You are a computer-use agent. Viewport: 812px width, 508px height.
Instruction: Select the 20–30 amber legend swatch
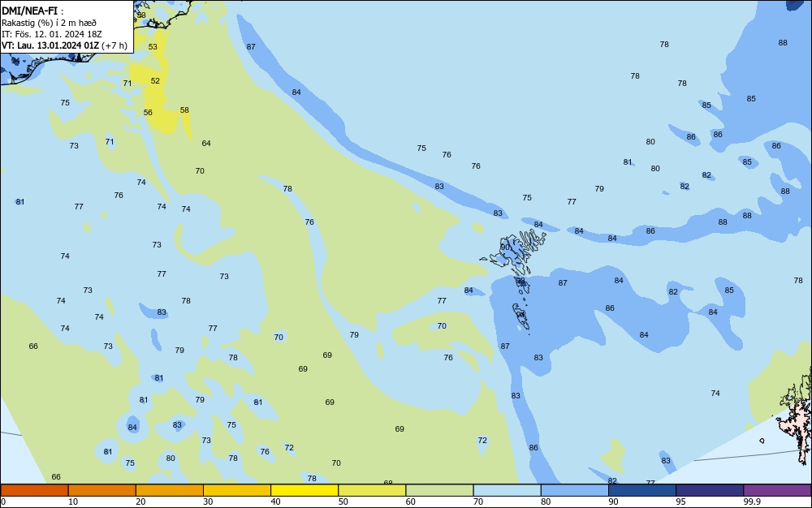coord(170,490)
